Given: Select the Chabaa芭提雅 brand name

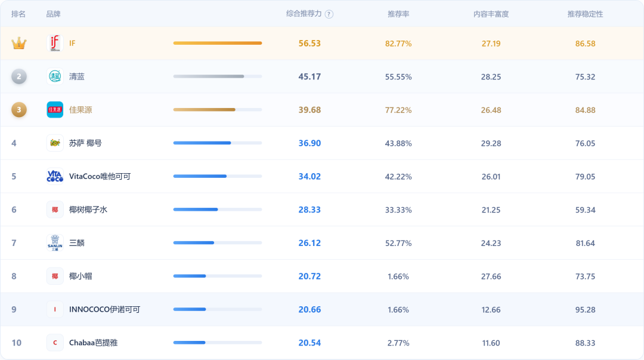Looking at the screenshot, I should [x=93, y=343].
